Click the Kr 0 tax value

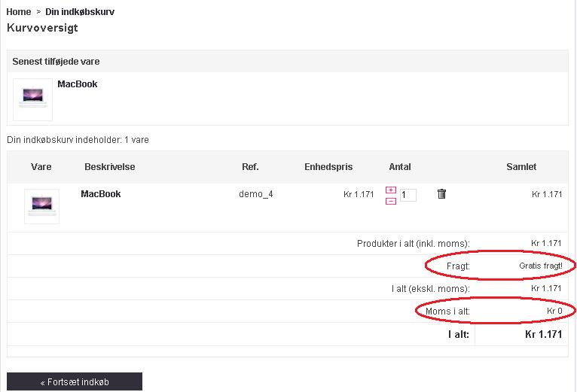click(x=554, y=311)
